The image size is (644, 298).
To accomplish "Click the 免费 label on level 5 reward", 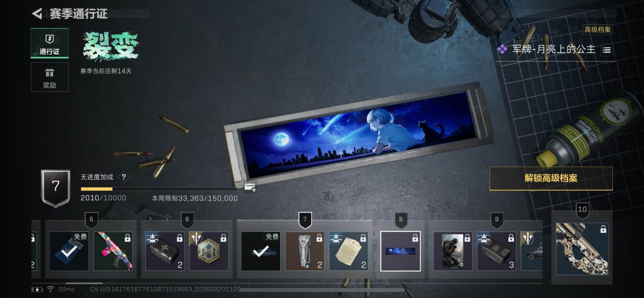I will point(81,237).
